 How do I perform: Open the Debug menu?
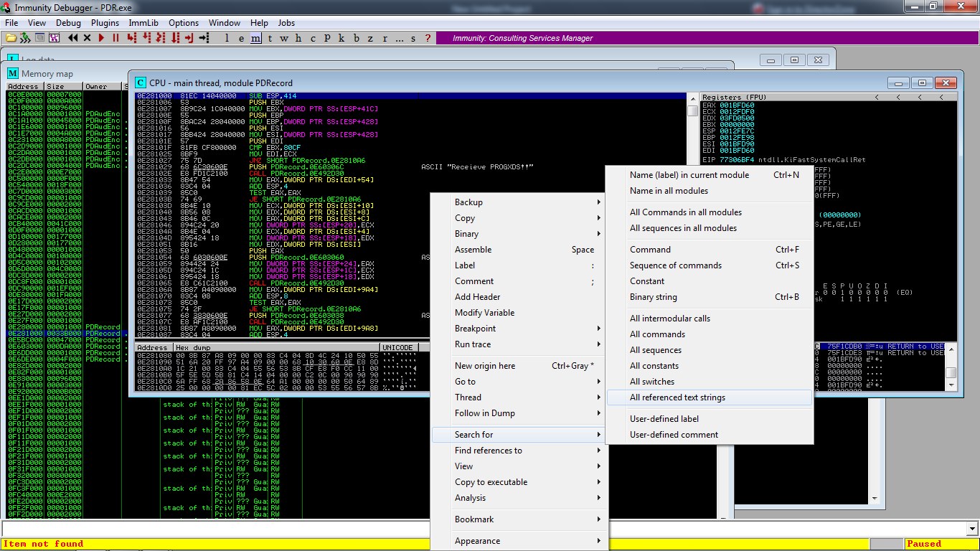point(68,23)
